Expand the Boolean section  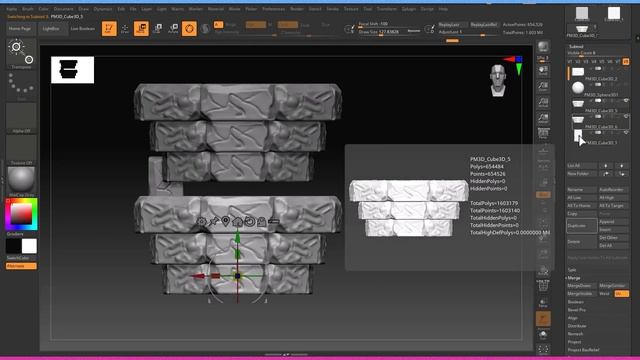(576, 302)
